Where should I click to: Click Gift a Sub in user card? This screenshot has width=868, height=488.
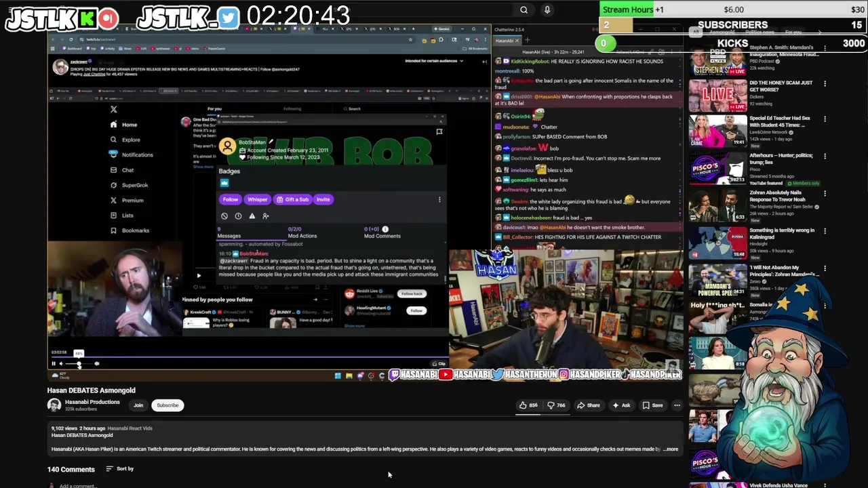[x=293, y=199]
